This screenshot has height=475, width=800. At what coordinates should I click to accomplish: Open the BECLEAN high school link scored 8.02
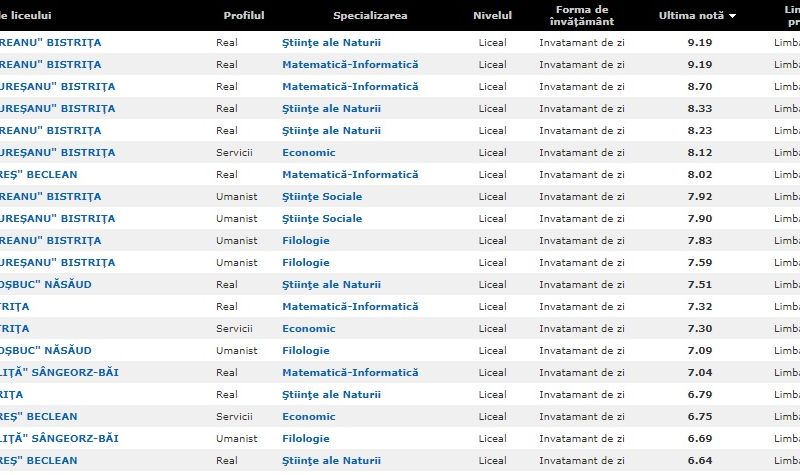pos(40,174)
